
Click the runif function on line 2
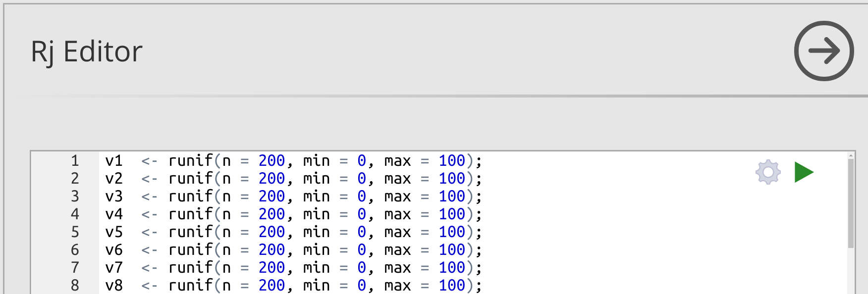pos(190,179)
